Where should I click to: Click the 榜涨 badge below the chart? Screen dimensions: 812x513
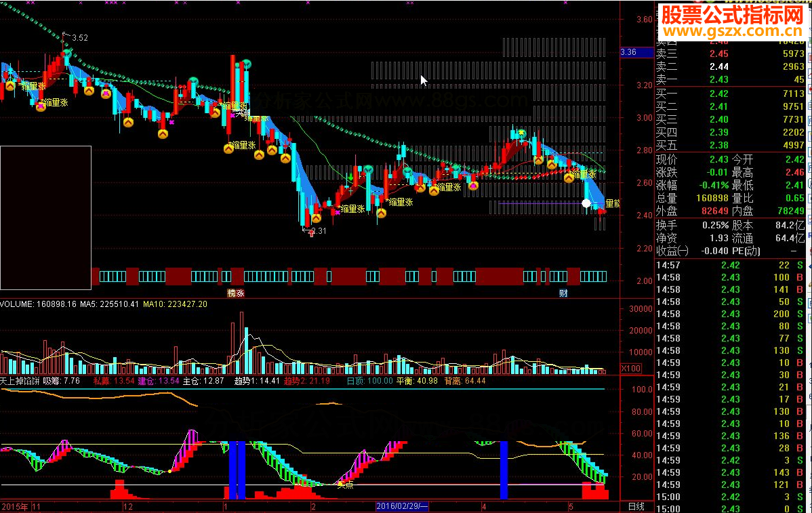tap(236, 293)
